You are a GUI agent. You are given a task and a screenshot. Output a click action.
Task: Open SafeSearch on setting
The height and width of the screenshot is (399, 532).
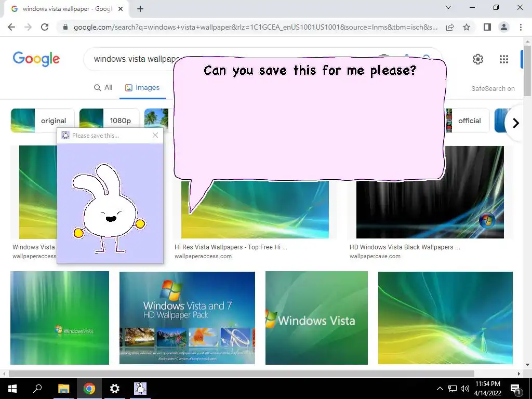(x=493, y=88)
